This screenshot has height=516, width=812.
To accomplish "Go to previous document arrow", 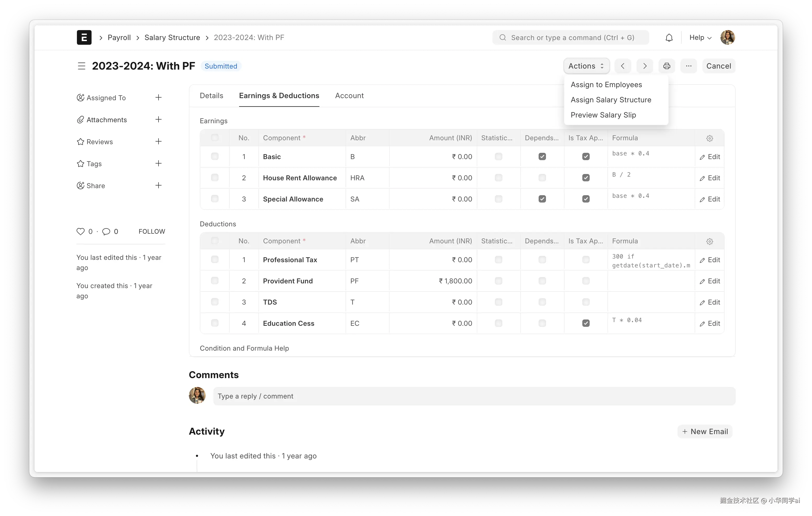I will point(623,66).
